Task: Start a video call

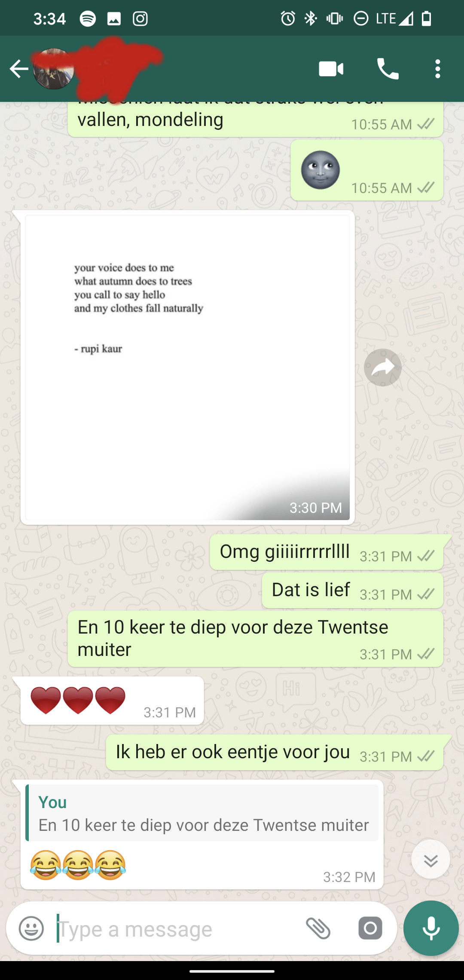Action: (331, 69)
